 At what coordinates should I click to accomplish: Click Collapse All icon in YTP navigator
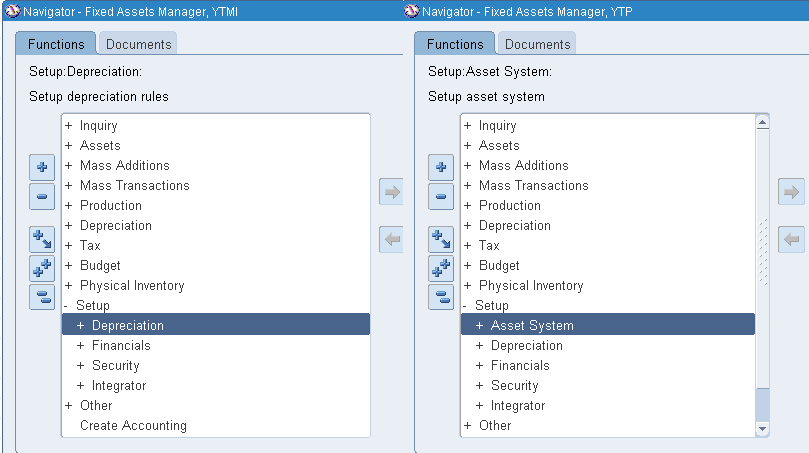441,297
